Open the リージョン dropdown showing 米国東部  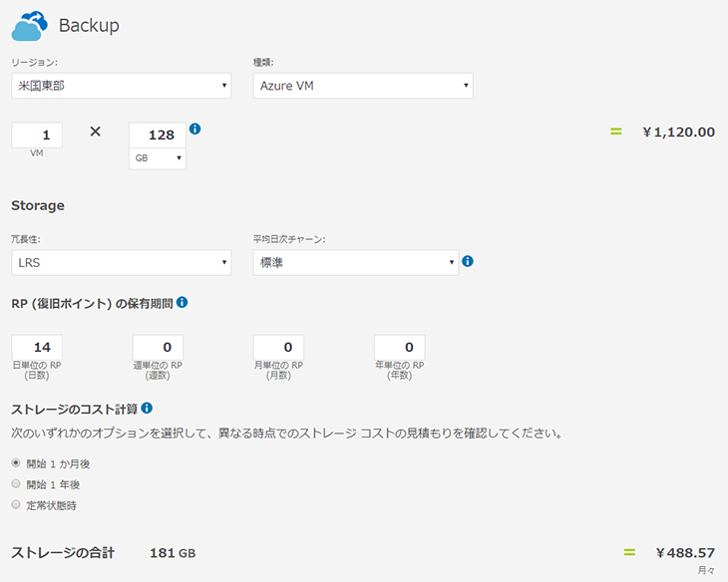click(121, 86)
